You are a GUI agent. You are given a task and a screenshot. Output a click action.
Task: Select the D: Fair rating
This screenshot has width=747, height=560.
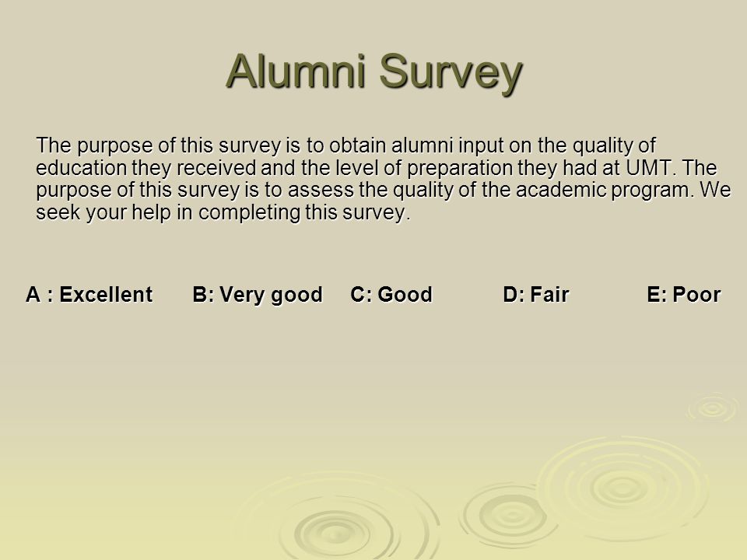(536, 294)
